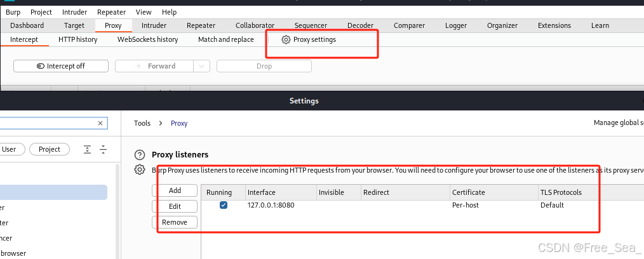Open the Logger tab
This screenshot has height=259, width=644.
pyautogui.click(x=456, y=25)
